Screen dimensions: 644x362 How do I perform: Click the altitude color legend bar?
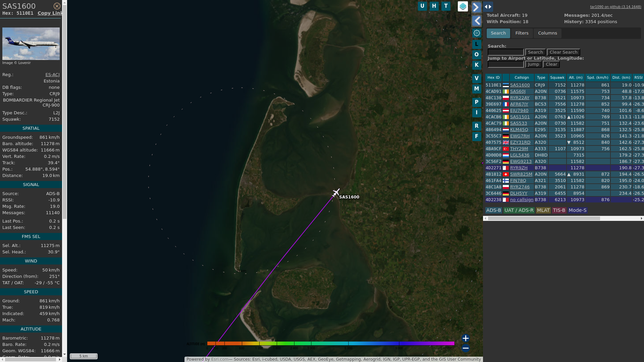pyautogui.click(x=330, y=344)
